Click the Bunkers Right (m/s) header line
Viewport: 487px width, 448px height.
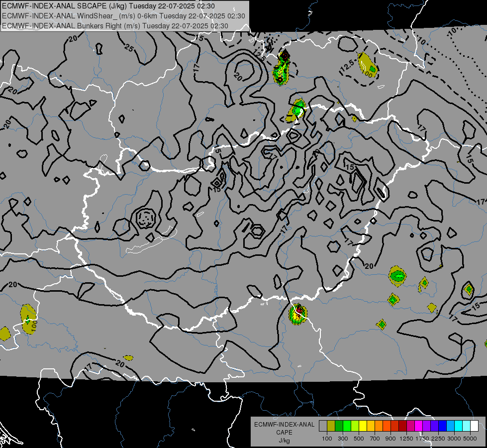point(115,26)
